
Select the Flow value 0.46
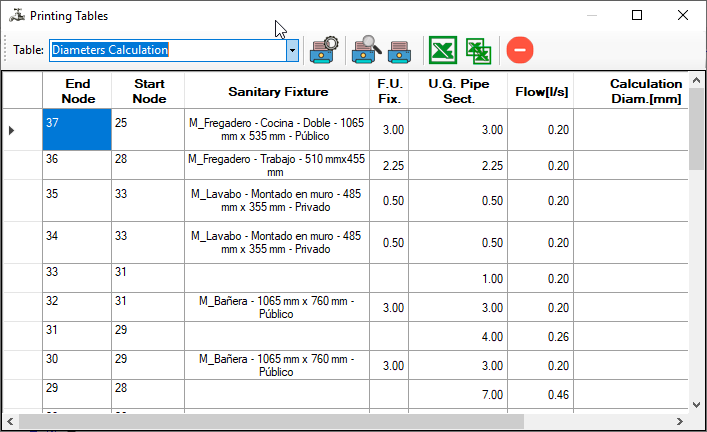click(541, 395)
